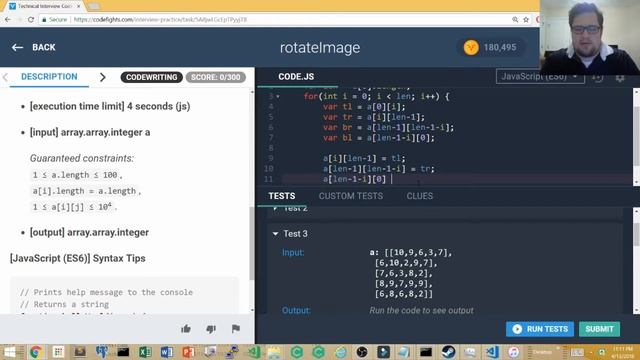The height and width of the screenshot is (360, 640).
Task: Click the CODEWRITING badge
Action: [151, 77]
